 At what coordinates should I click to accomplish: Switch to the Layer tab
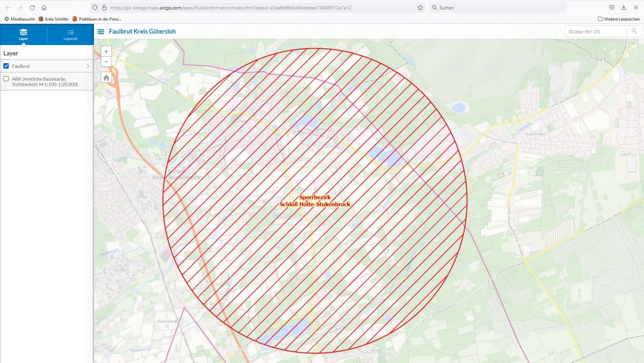[23, 35]
